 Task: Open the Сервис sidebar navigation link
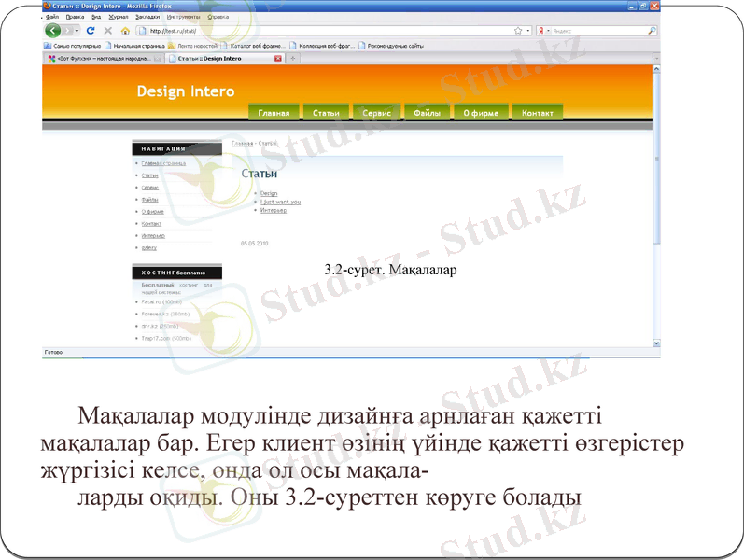[150, 188]
